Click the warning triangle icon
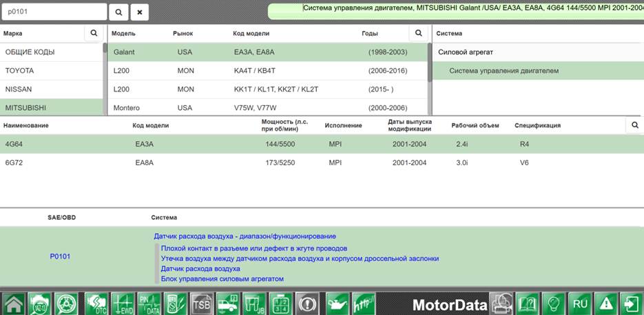This screenshot has height=315, width=644. point(607,304)
